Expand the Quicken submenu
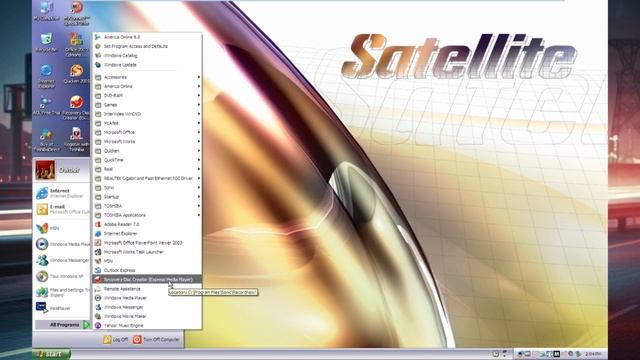The image size is (640, 360). (147, 151)
